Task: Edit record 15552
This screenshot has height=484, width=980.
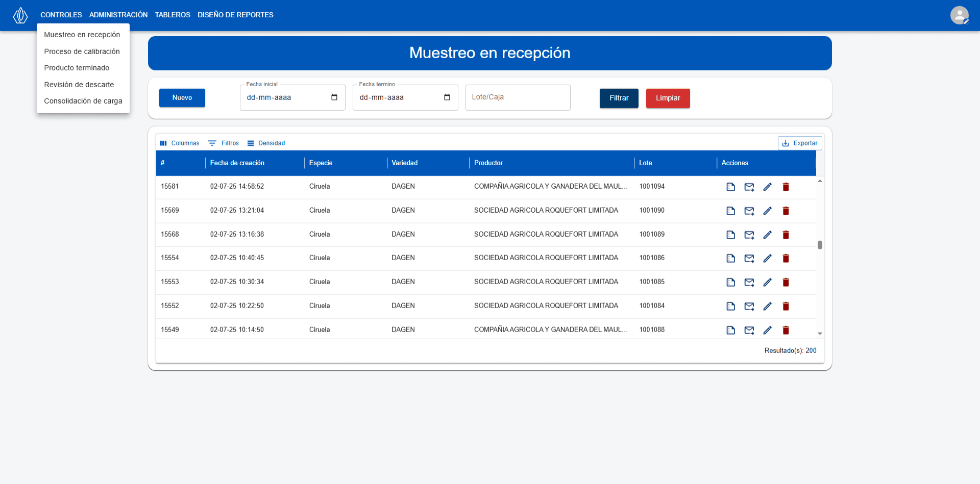Action: pyautogui.click(x=767, y=306)
